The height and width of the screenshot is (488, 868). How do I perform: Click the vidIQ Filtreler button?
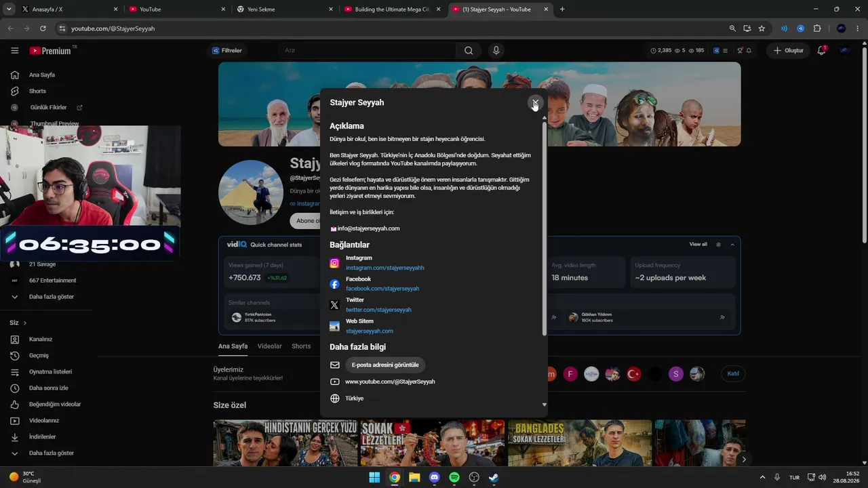coord(227,51)
